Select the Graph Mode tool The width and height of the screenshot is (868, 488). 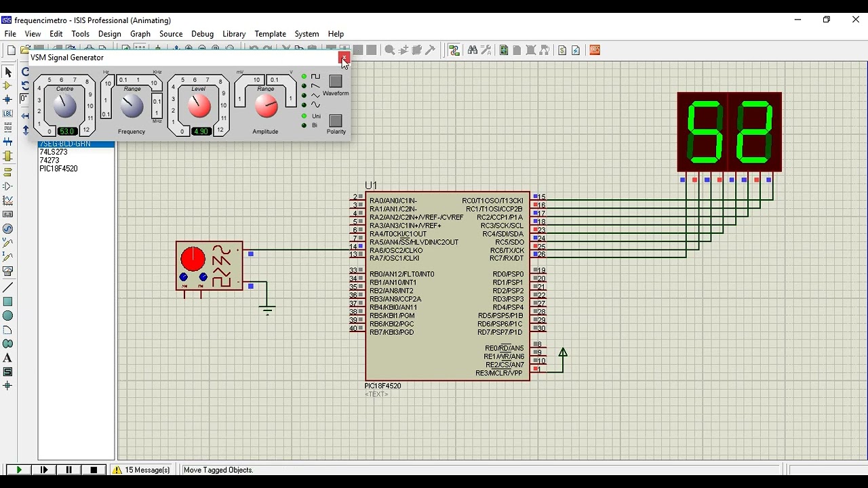8,201
